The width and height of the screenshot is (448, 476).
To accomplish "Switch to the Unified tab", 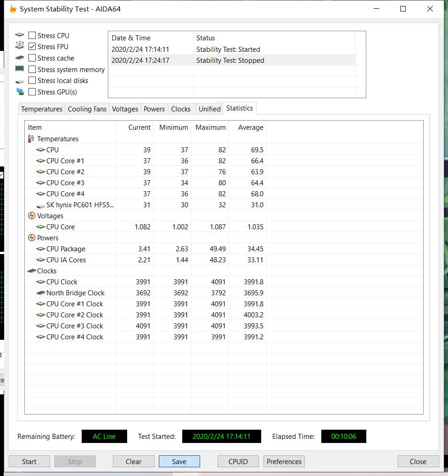I will click(209, 109).
